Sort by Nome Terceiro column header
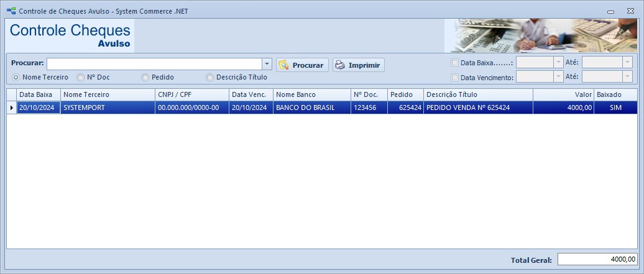Screen dimensions: 644x274 pyautogui.click(x=108, y=94)
